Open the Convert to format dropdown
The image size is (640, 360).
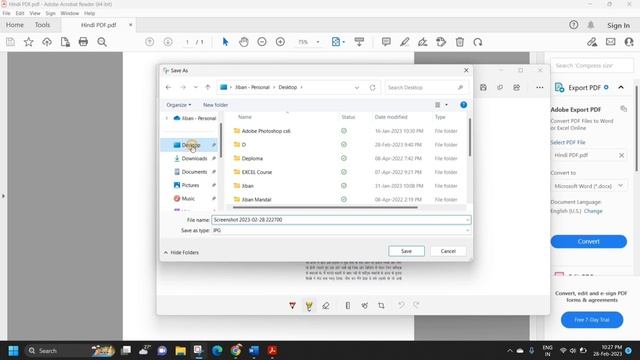tap(620, 186)
